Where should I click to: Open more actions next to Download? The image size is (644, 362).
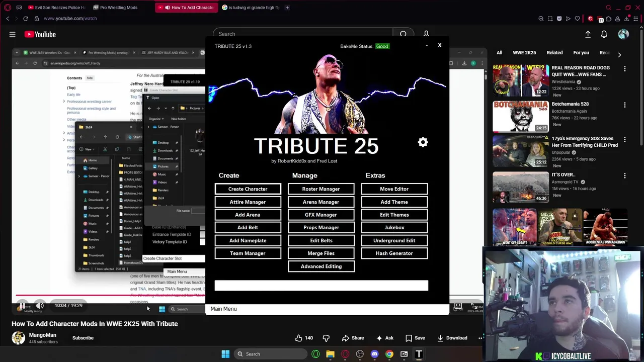479,338
